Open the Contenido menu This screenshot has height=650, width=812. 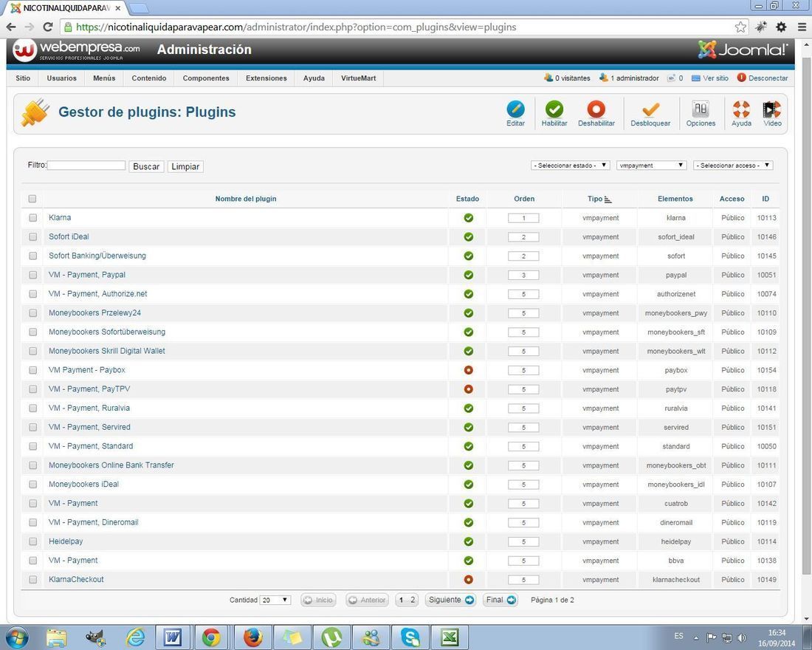[x=149, y=78]
